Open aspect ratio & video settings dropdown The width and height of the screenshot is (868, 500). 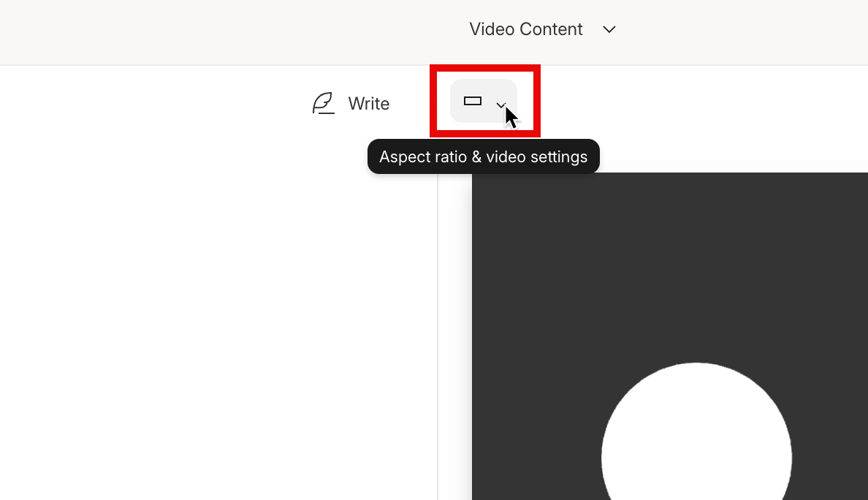pos(484,102)
